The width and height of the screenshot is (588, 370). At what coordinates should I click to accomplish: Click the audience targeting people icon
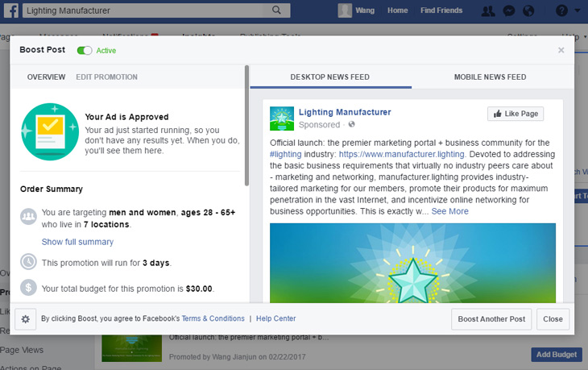coord(28,216)
